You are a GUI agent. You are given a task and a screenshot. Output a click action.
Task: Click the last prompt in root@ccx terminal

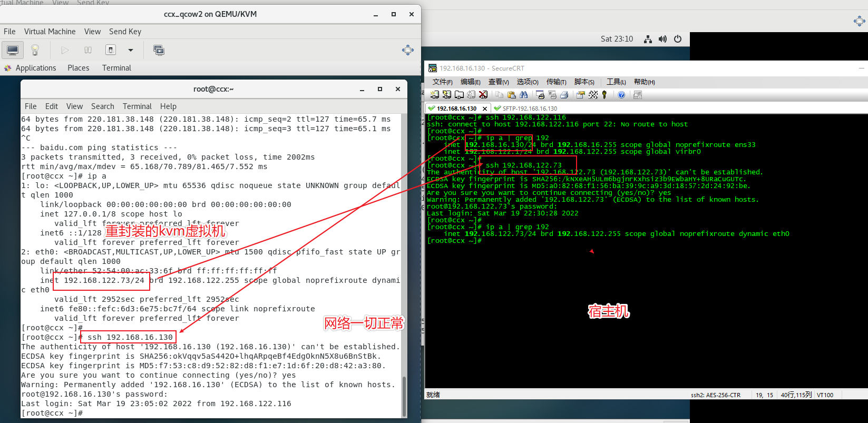coord(52,413)
